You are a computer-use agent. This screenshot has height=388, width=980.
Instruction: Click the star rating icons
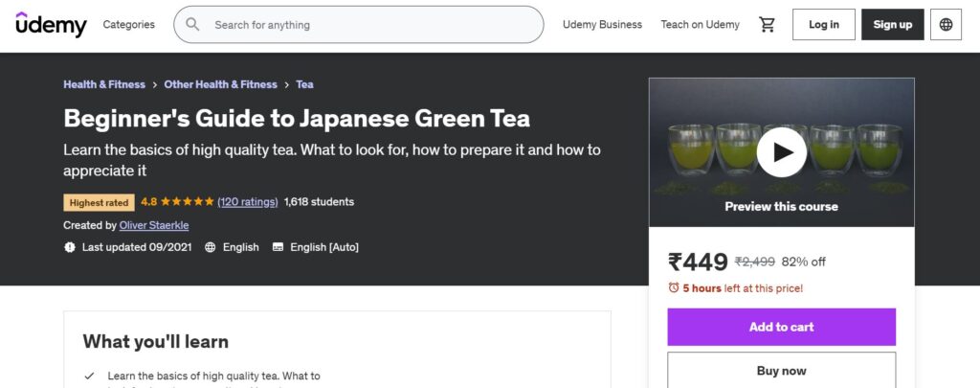point(187,201)
